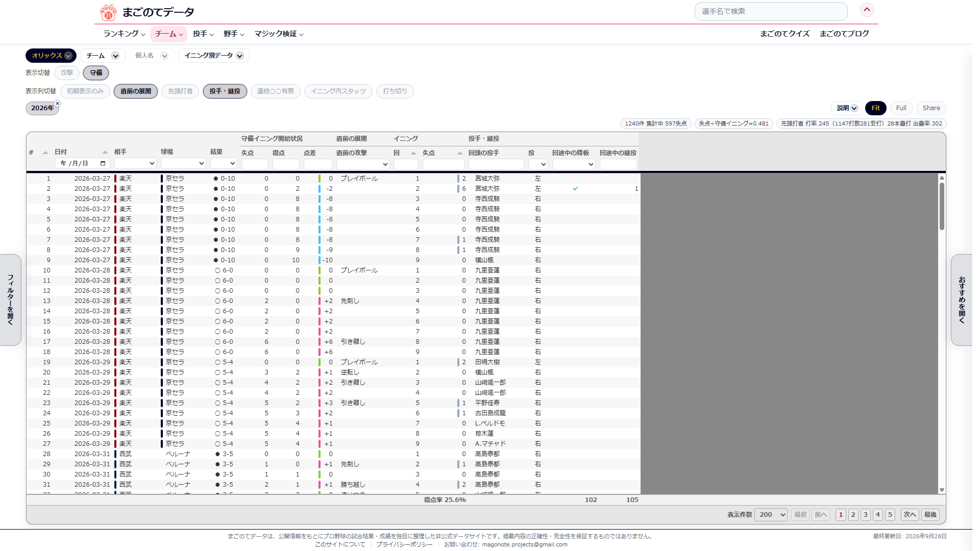980x551 pixels.
Task: Open the チーム selector dropdown
Action: [103, 56]
